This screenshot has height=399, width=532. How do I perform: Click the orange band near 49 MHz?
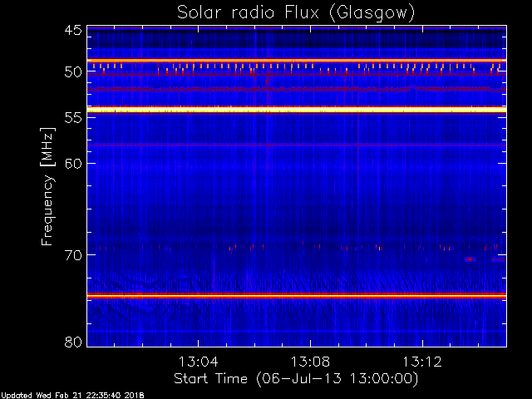[297, 61]
